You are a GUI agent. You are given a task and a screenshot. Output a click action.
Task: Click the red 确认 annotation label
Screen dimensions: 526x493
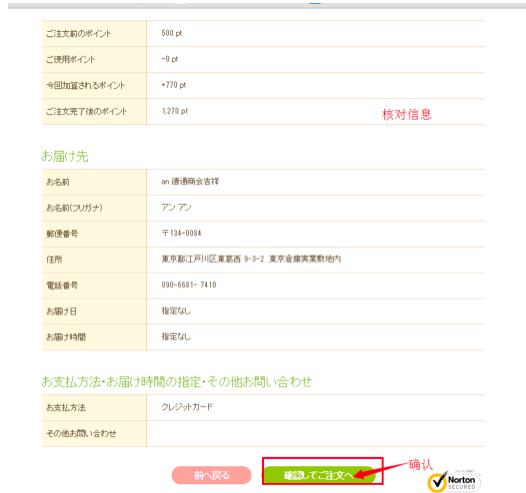(x=421, y=464)
